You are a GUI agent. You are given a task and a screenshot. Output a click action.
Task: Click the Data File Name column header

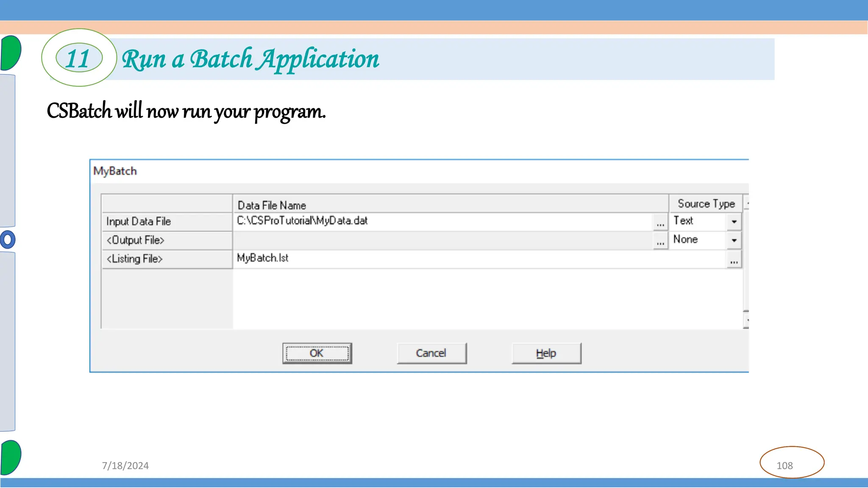click(x=451, y=205)
